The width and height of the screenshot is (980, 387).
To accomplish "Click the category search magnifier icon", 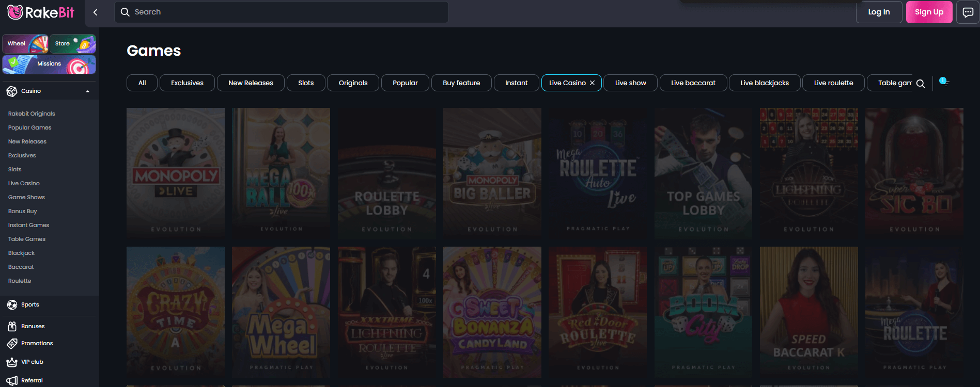I will point(921,84).
